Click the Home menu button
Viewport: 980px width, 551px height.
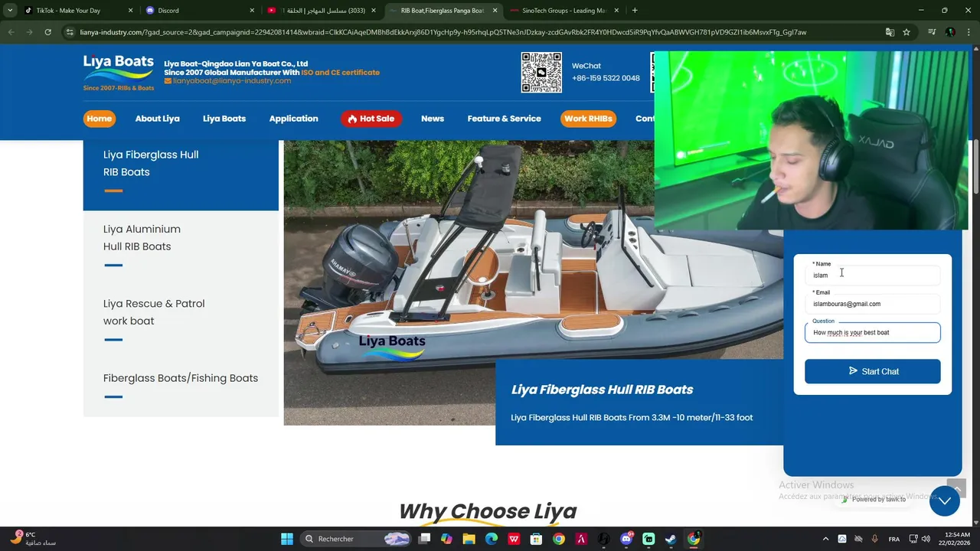(x=99, y=119)
